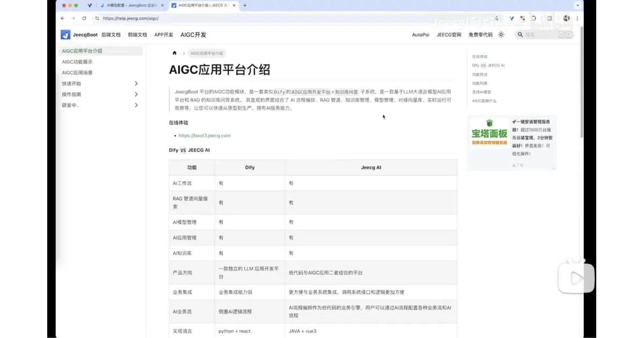Viewport: 644px width, 338px height.
Task: Click the search magnifier icon
Action: point(520,34)
